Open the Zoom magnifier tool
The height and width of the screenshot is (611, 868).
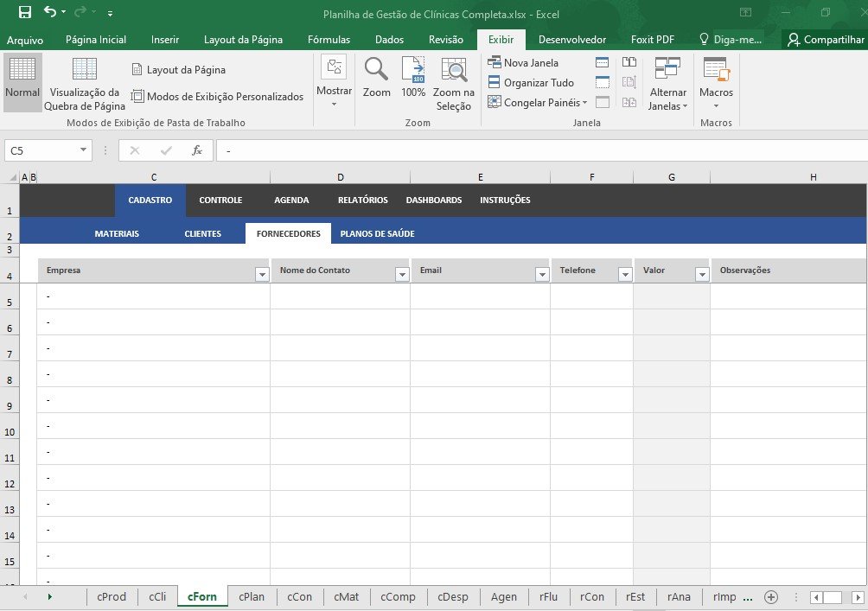[376, 77]
